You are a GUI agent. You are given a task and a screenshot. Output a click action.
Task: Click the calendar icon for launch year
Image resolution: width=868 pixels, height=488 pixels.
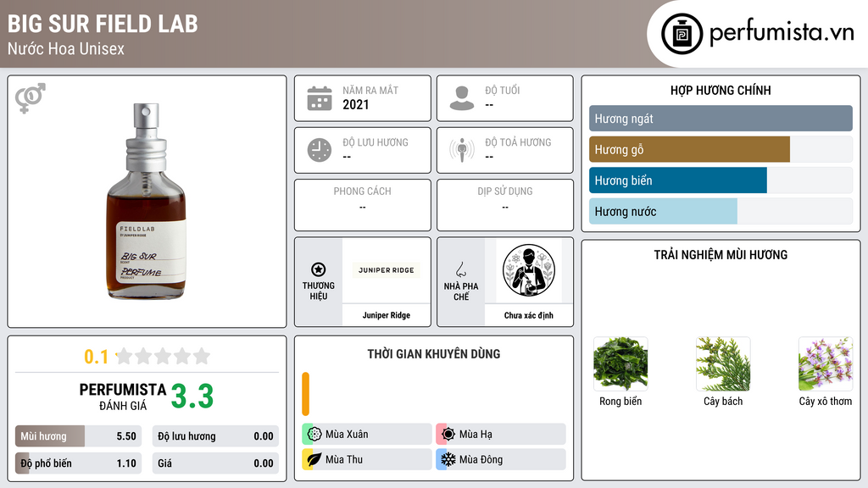point(320,98)
